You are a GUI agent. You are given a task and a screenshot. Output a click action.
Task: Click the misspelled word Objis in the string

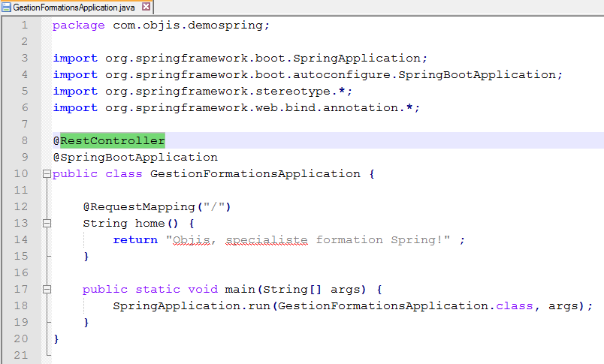[192, 240]
